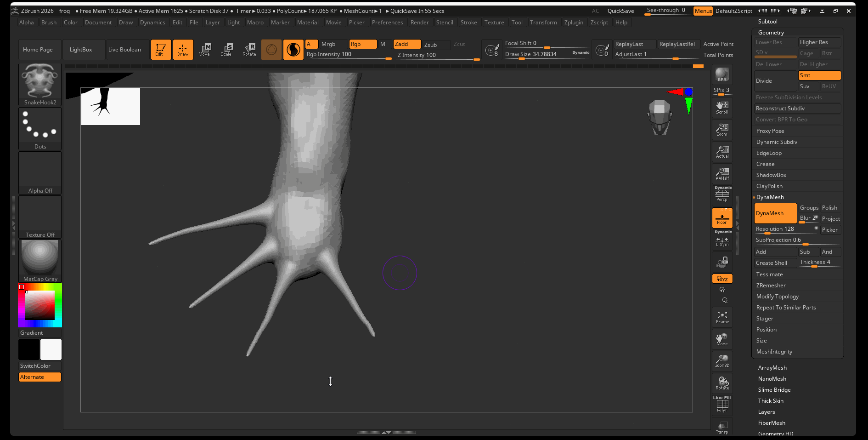This screenshot has height=440, width=868.
Task: Click the Rotate transform icon
Action: pos(249,49)
